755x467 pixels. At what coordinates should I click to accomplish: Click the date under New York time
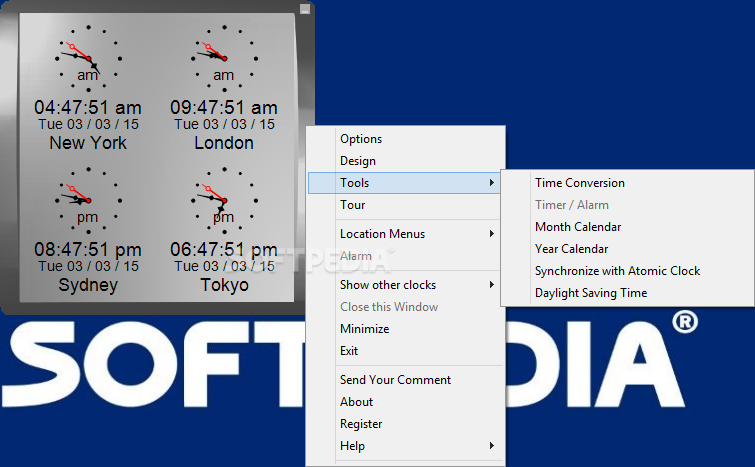pyautogui.click(x=89, y=124)
